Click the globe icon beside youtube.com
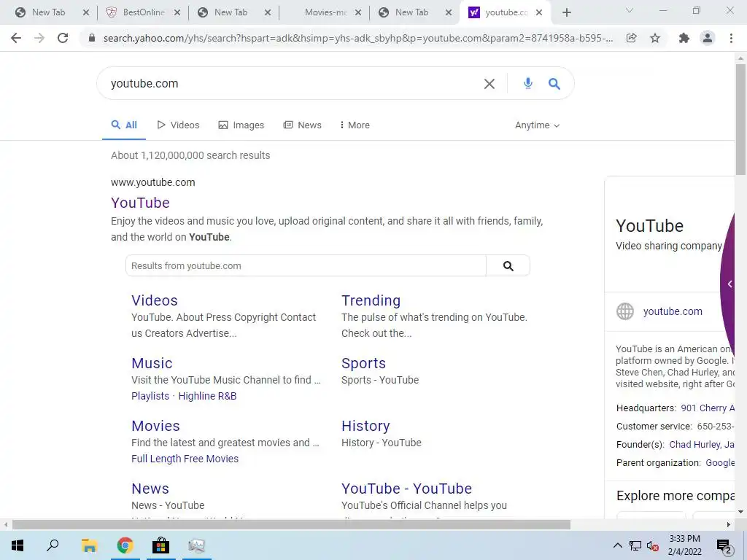This screenshot has width=747, height=560. point(625,311)
